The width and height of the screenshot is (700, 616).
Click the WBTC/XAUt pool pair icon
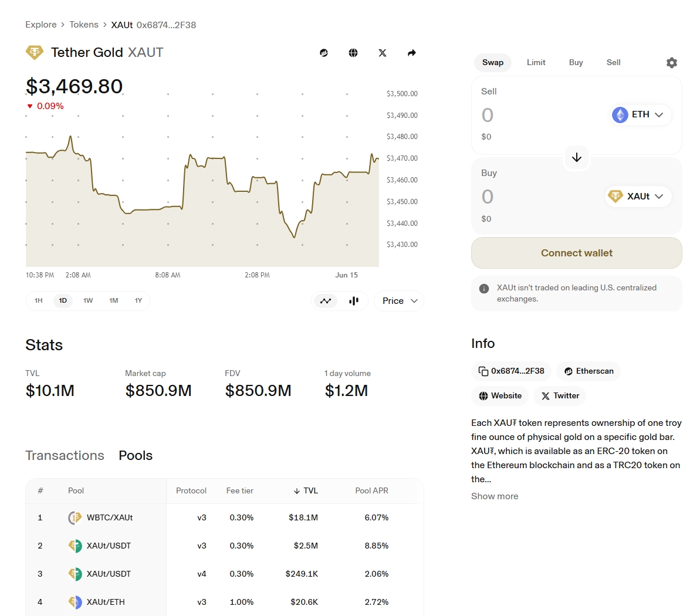[x=75, y=518]
